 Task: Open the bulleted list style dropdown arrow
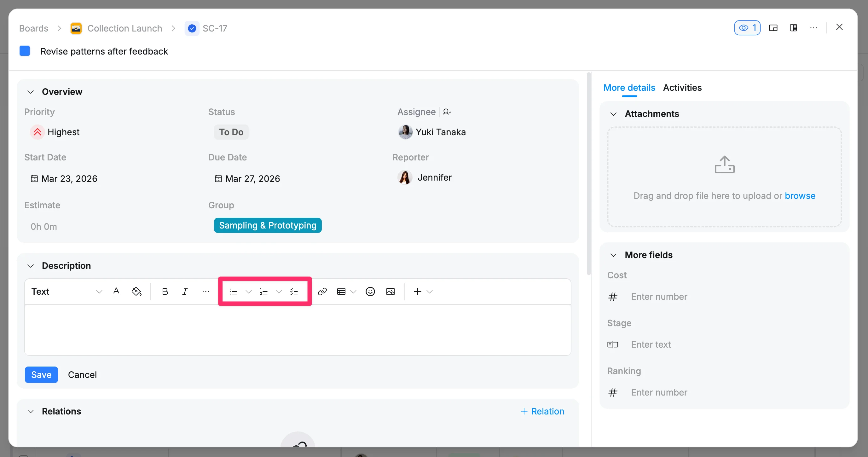coord(248,292)
